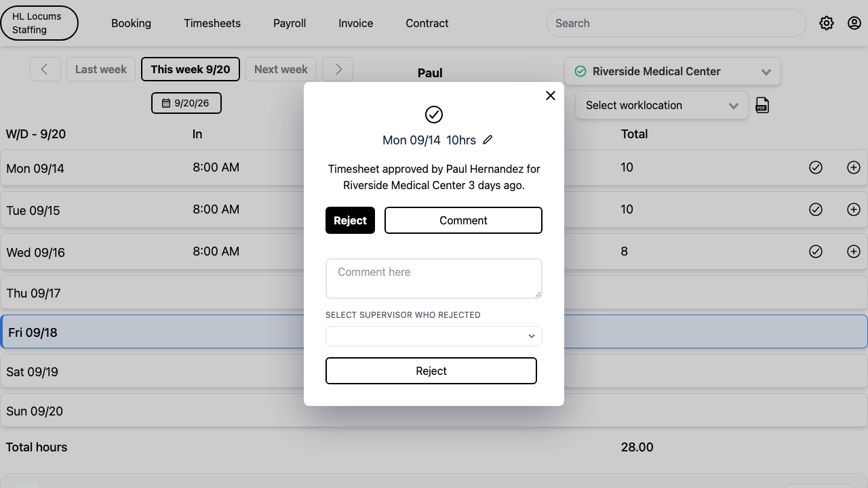Close the timesheet approval dialog
This screenshot has height=488, width=868.
point(551,96)
